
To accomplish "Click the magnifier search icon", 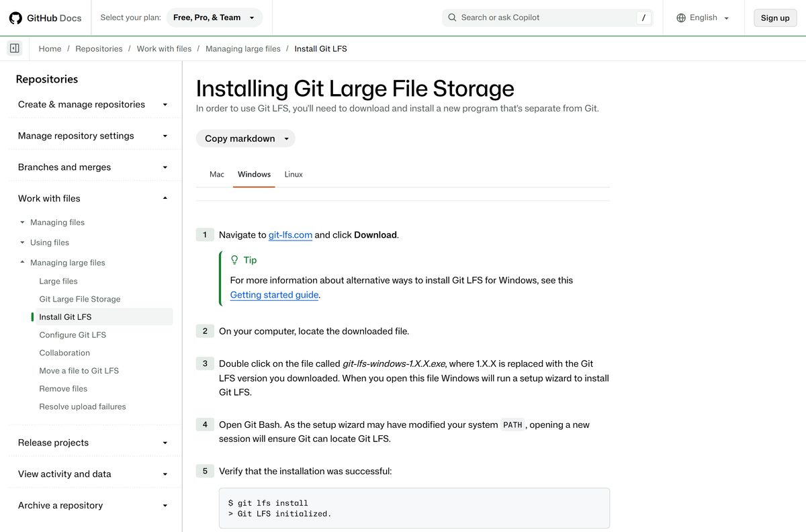I will tap(452, 17).
